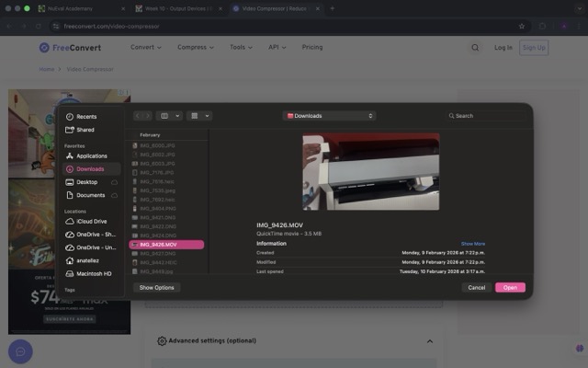Close the NuEval Academany tab
The width and height of the screenshot is (588, 368).
click(122, 8)
